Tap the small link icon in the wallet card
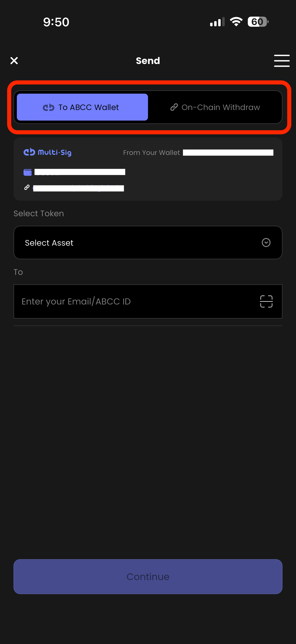The width and height of the screenshot is (296, 644). (x=27, y=187)
